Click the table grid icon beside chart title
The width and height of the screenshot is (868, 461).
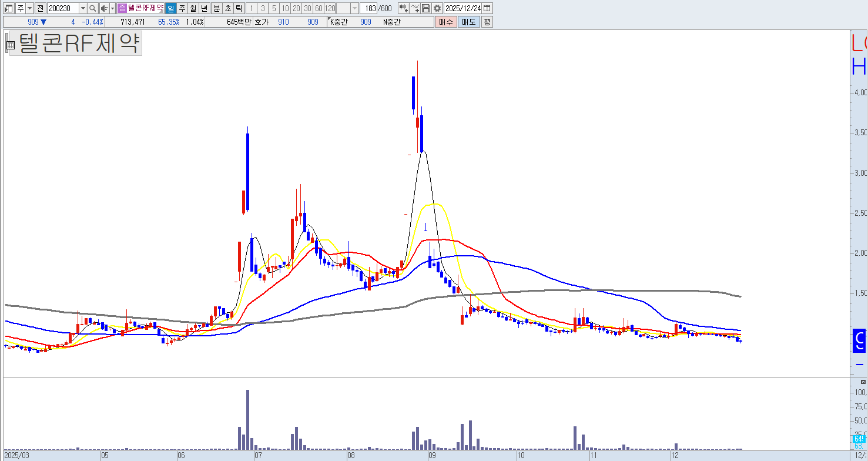click(x=10, y=44)
